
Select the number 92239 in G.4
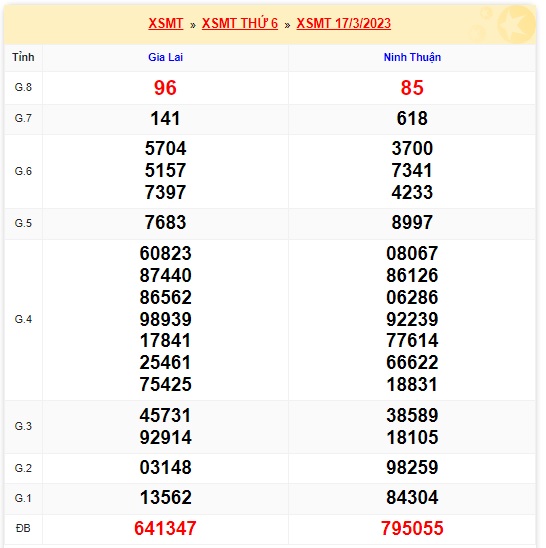412,319
